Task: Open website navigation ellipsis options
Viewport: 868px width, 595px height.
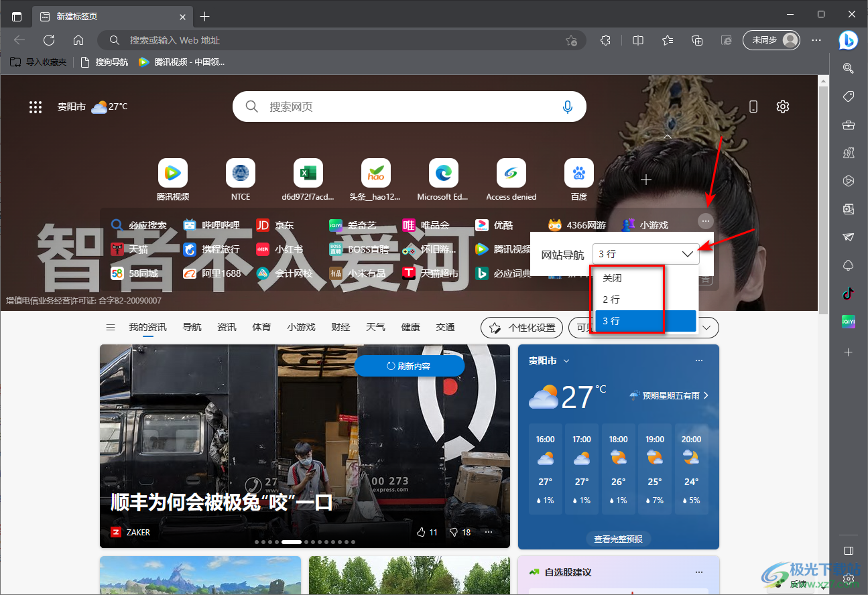Action: coord(706,220)
